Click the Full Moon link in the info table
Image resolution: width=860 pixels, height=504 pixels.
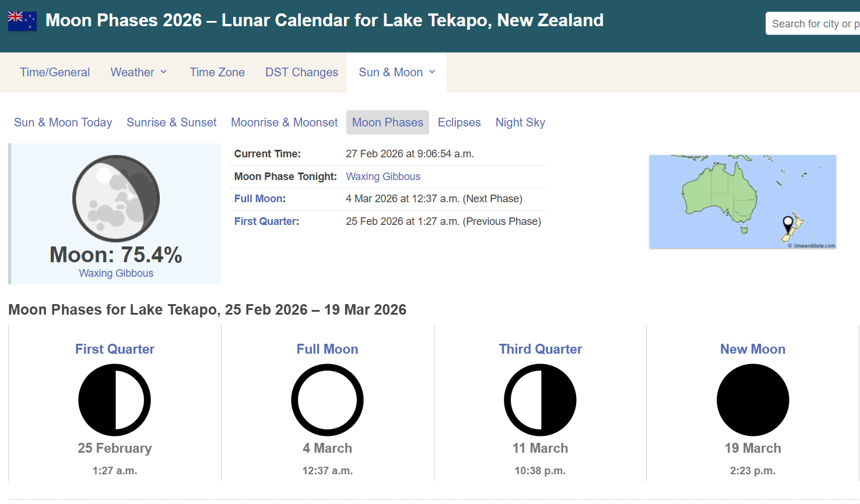point(258,199)
